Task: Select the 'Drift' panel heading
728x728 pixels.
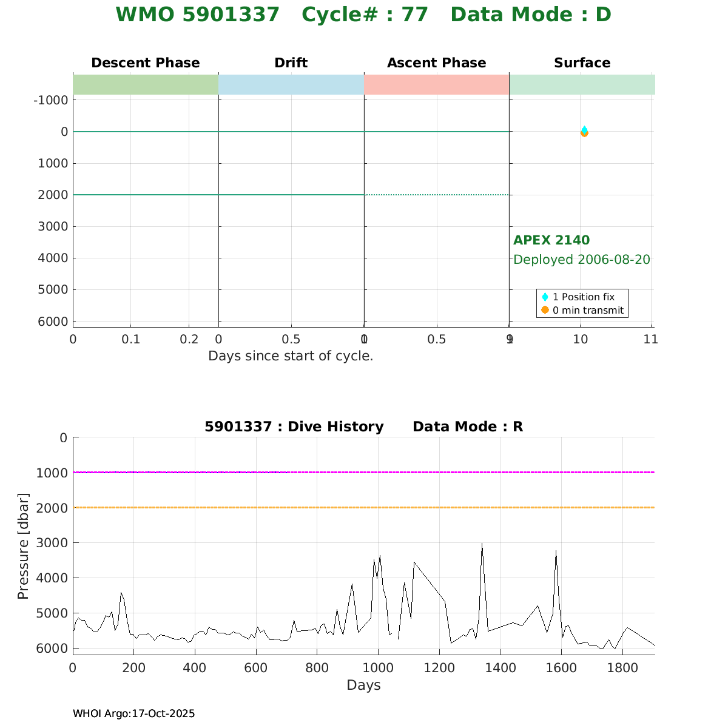Action: [x=291, y=63]
